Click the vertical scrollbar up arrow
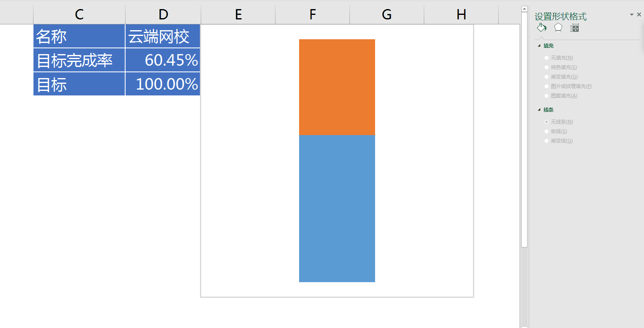The width and height of the screenshot is (644, 328). click(x=524, y=9)
